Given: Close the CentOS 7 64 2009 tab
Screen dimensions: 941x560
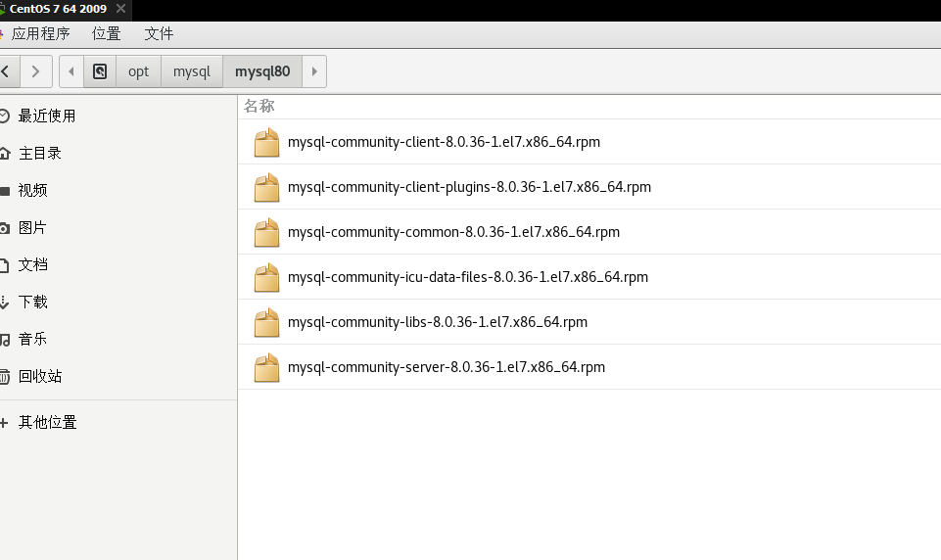Looking at the screenshot, I should [x=120, y=9].
